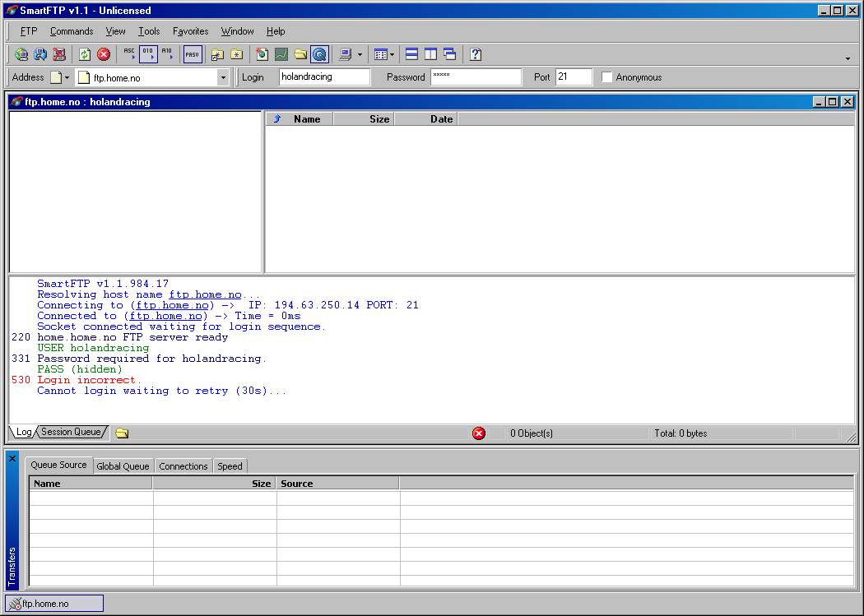Click the help question mark icon
864x616 pixels.
coord(476,54)
